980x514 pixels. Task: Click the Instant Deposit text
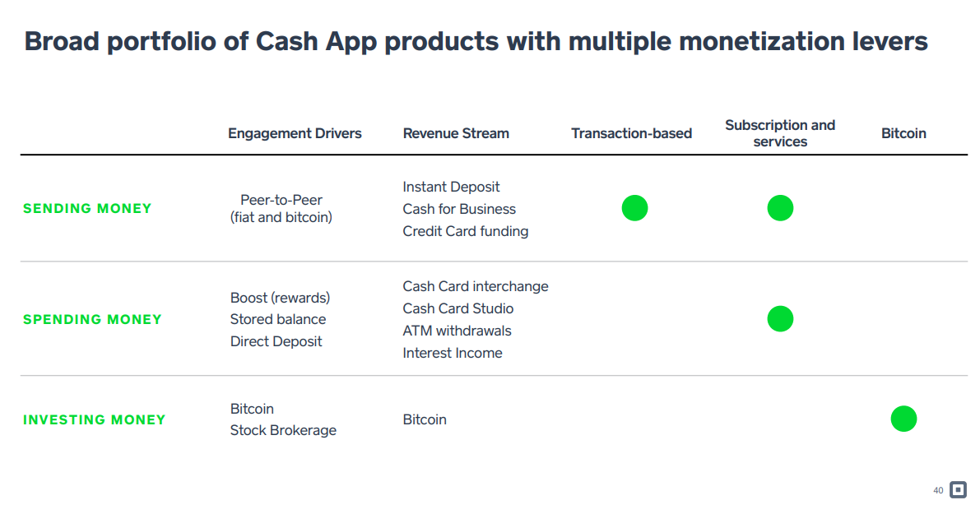click(451, 188)
